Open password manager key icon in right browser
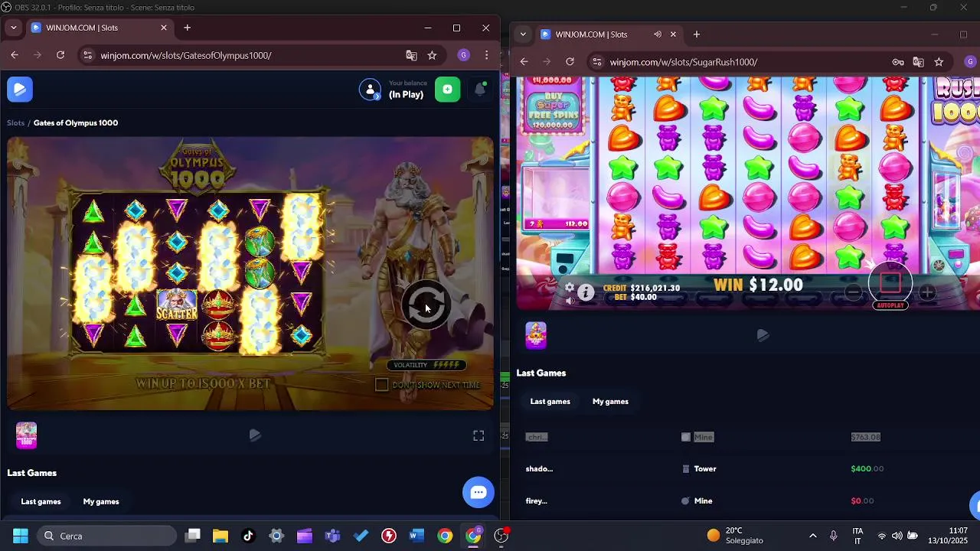The height and width of the screenshot is (551, 980). pyautogui.click(x=898, y=62)
